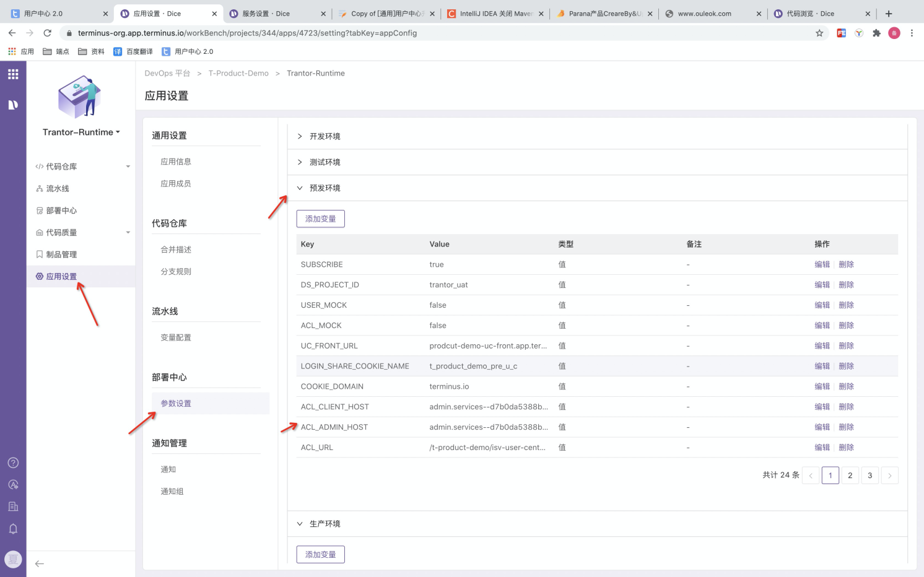Viewport: 924px width, 577px height.
Task: Open 应用成员 settings
Action: click(x=176, y=184)
